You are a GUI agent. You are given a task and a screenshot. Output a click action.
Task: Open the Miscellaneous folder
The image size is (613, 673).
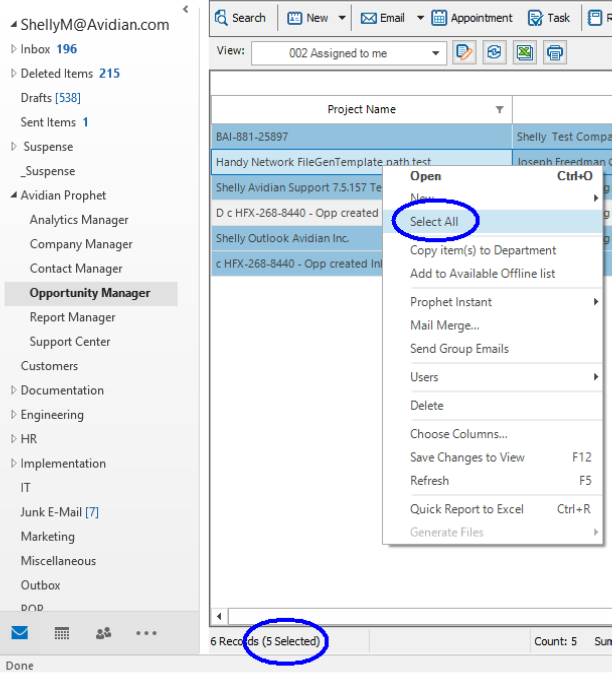click(x=58, y=561)
